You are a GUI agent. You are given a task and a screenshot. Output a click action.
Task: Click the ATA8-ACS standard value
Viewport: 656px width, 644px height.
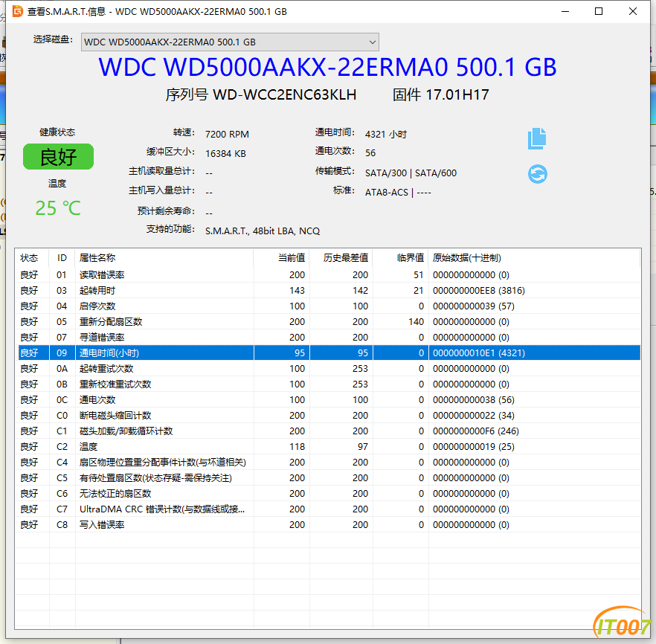pos(386,193)
